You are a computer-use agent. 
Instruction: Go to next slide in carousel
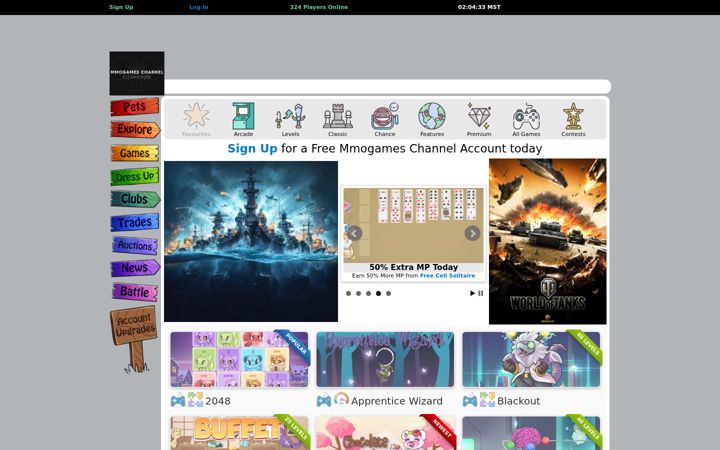(472, 233)
